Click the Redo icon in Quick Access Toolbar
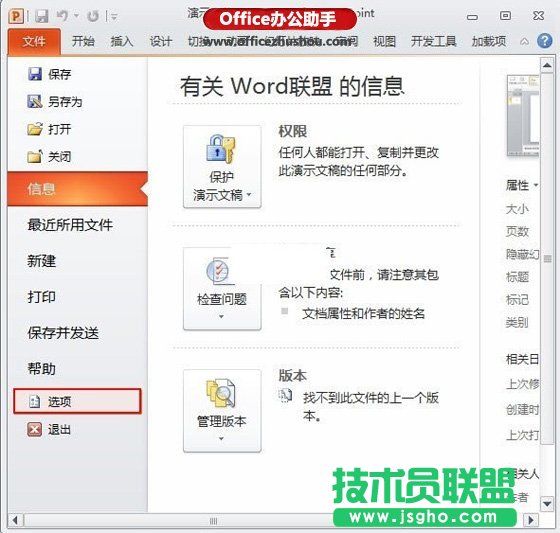 (93, 16)
